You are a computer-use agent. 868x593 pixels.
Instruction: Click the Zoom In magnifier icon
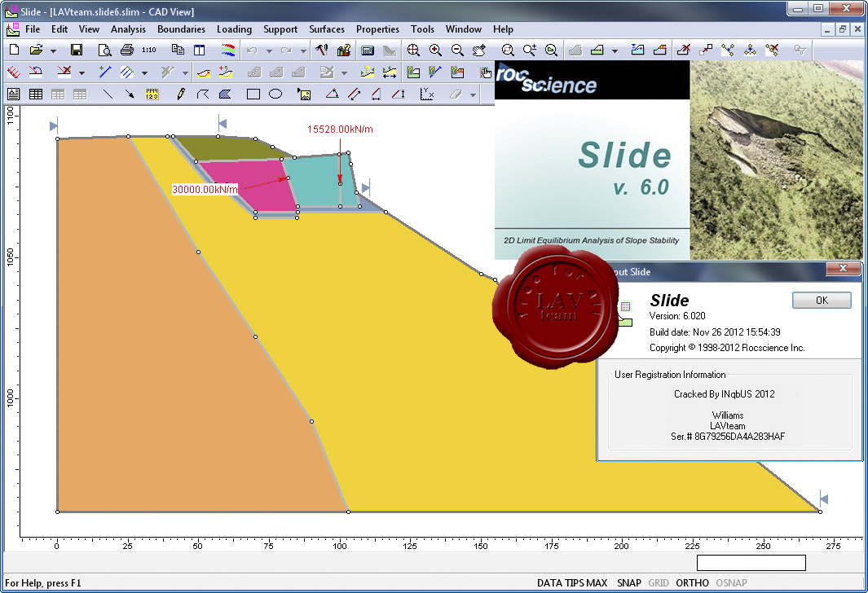pos(436,51)
